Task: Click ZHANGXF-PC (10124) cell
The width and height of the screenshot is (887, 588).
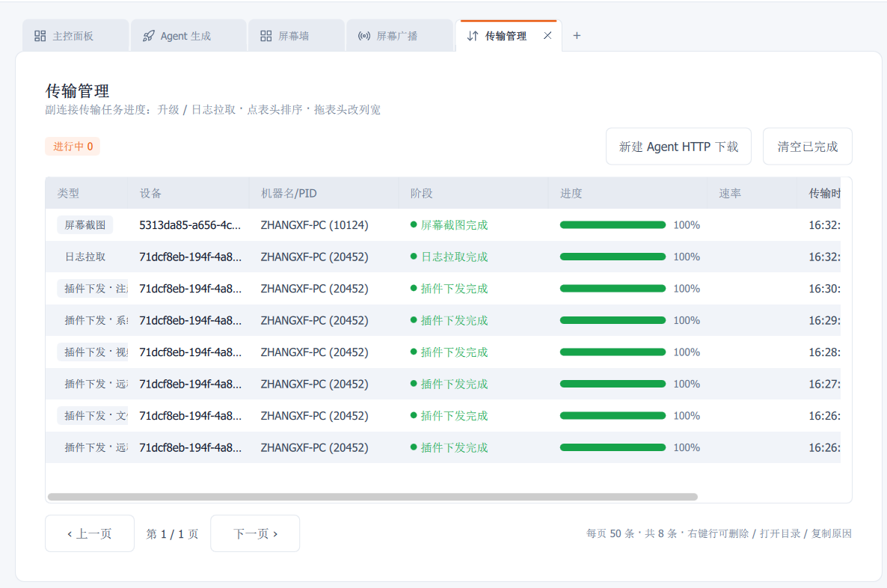Action: [x=315, y=225]
